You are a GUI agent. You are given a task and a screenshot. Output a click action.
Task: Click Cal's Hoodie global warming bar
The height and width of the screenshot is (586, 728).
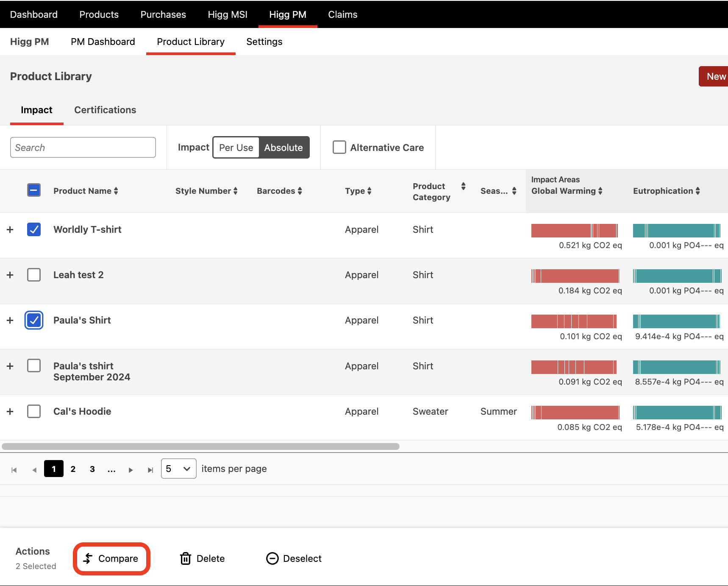(x=575, y=413)
